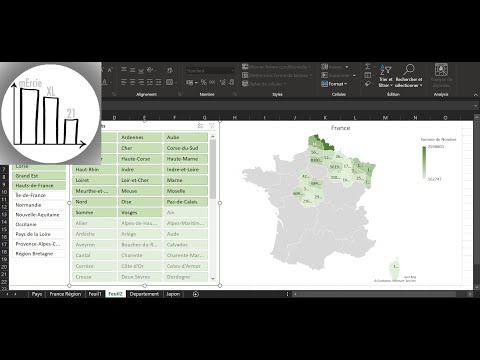Select the France map chart title
The image size is (480, 360).
pyautogui.click(x=340, y=128)
